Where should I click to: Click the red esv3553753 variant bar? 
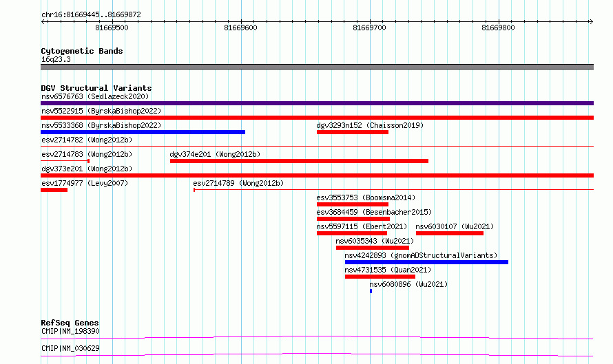click(x=352, y=204)
